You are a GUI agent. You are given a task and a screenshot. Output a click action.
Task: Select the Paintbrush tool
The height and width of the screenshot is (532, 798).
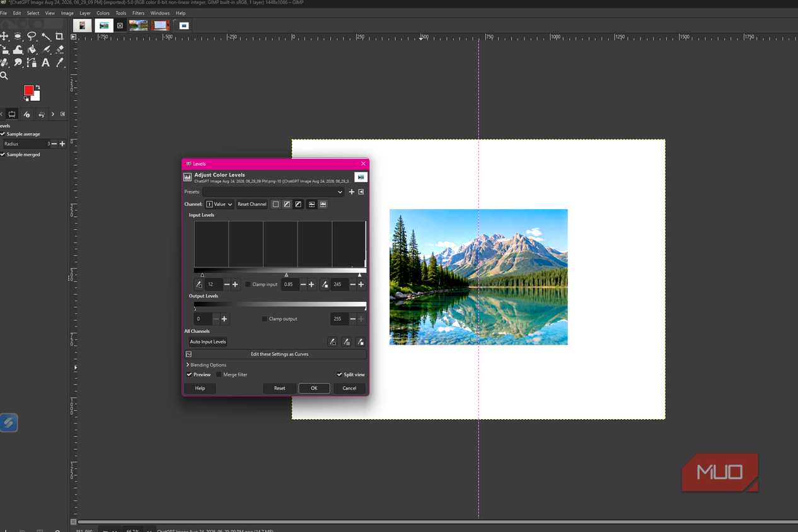[x=46, y=49]
